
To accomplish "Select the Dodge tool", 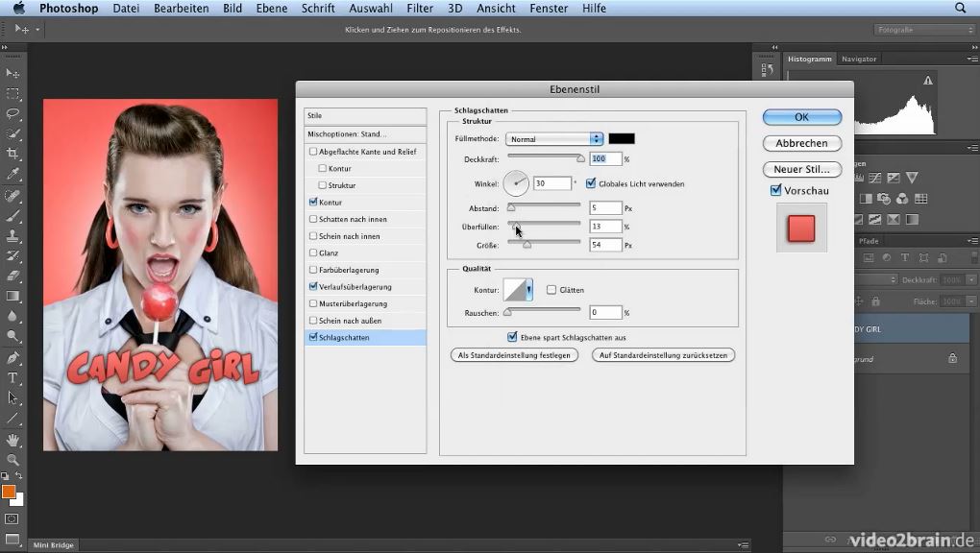I will coord(12,336).
